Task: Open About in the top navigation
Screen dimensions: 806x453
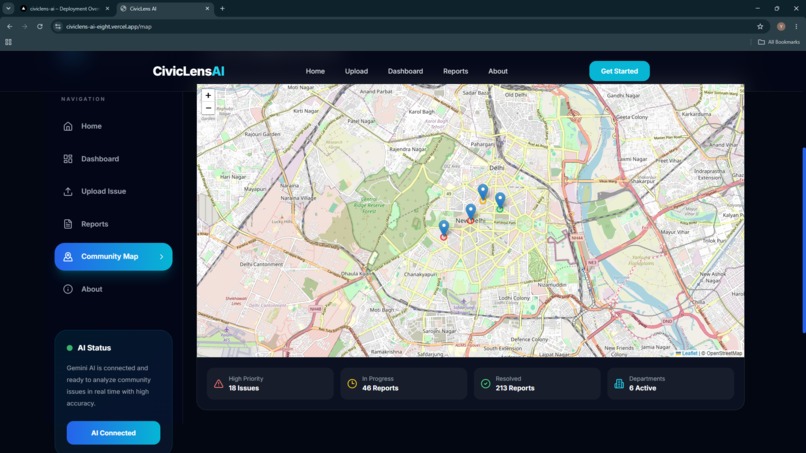Action: [x=498, y=71]
